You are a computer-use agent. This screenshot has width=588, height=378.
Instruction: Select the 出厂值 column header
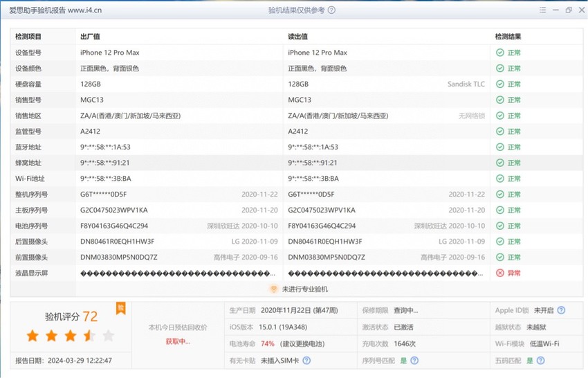pyautogui.click(x=90, y=37)
